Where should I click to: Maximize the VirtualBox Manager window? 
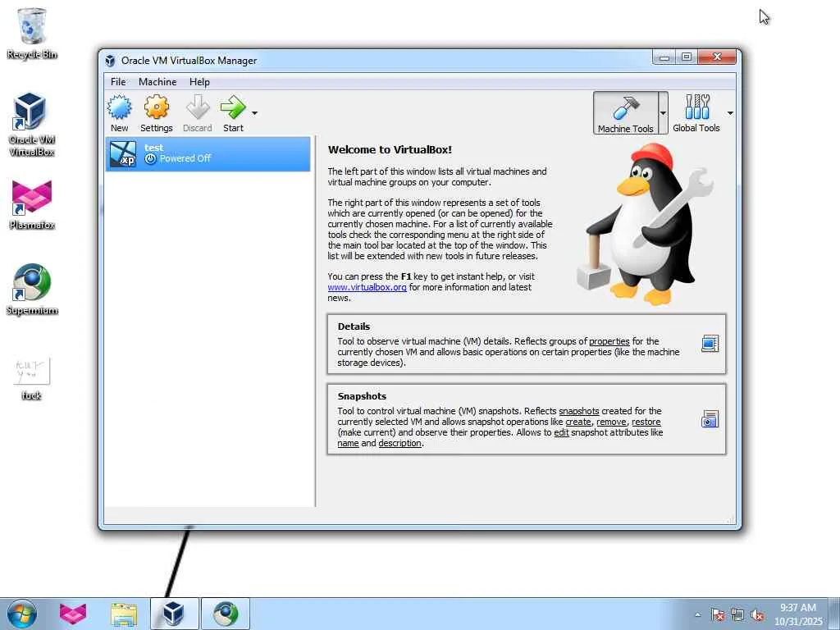point(687,57)
